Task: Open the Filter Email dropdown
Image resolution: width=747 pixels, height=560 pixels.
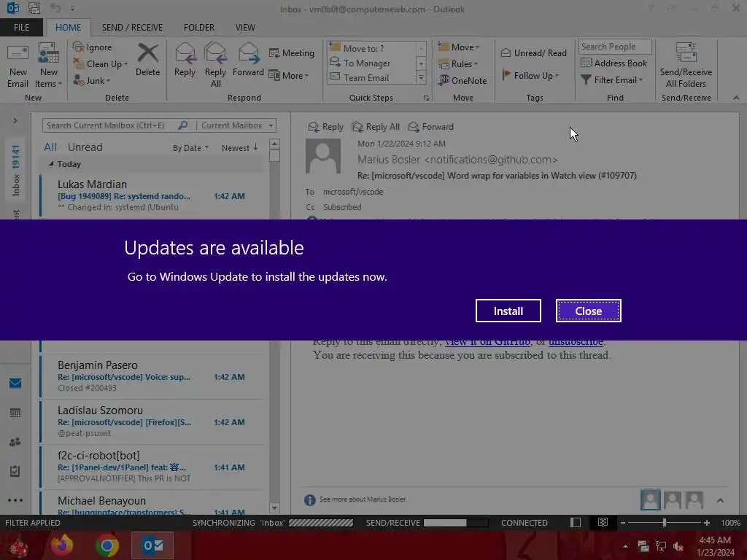Action: click(612, 80)
